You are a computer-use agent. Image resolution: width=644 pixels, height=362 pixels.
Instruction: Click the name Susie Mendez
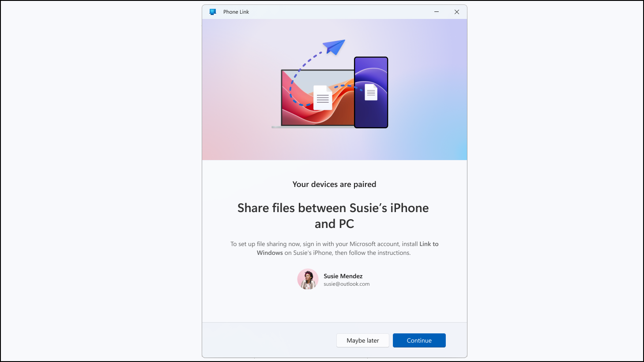pos(343,276)
